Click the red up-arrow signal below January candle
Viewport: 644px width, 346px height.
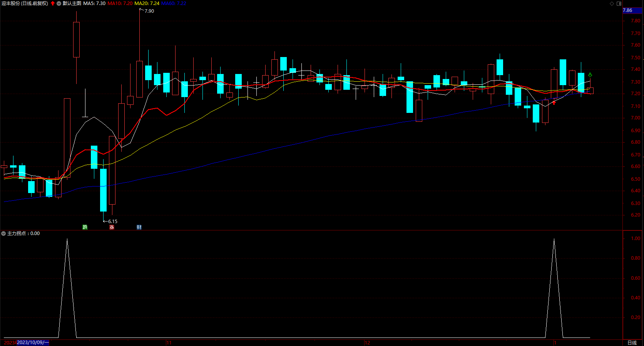click(x=554, y=102)
